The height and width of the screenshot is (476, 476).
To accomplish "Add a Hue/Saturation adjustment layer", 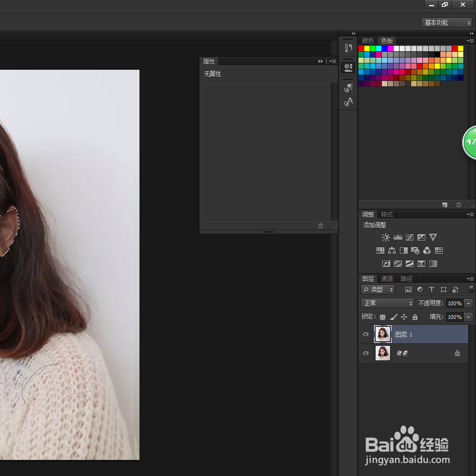I will click(380, 251).
